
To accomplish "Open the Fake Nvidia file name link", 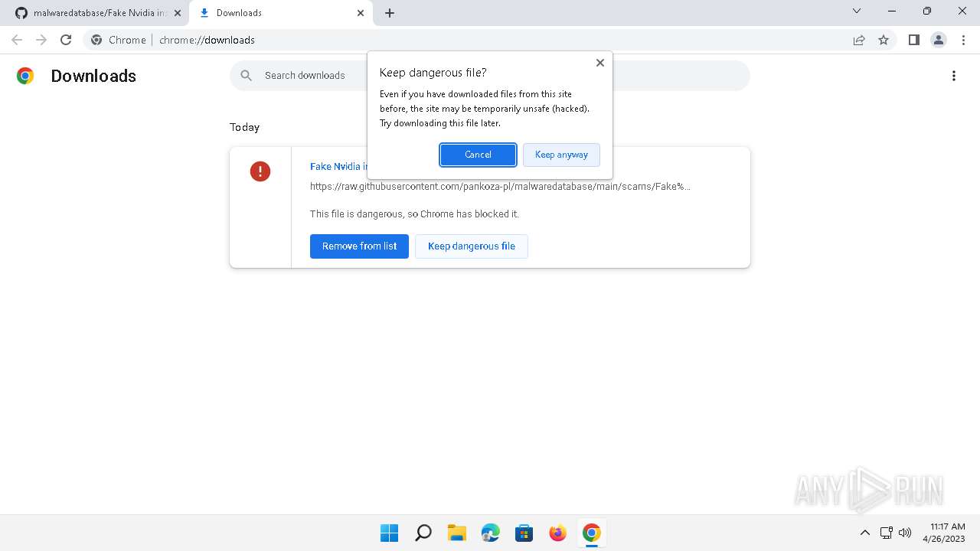I will (339, 166).
